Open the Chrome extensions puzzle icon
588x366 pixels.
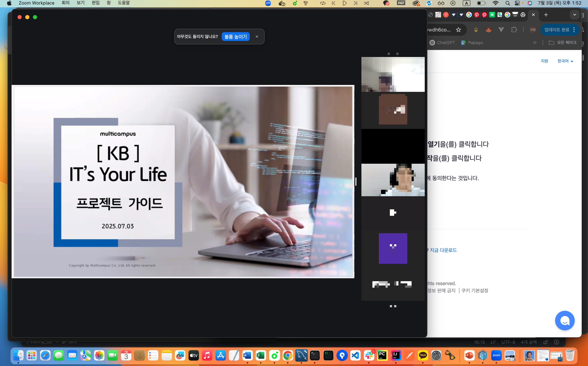point(514,30)
